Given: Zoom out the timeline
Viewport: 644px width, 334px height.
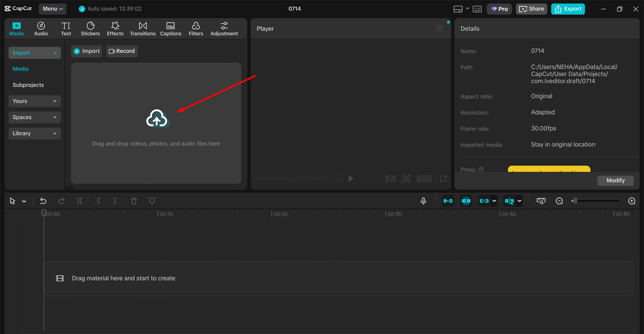Looking at the screenshot, I should point(559,201).
